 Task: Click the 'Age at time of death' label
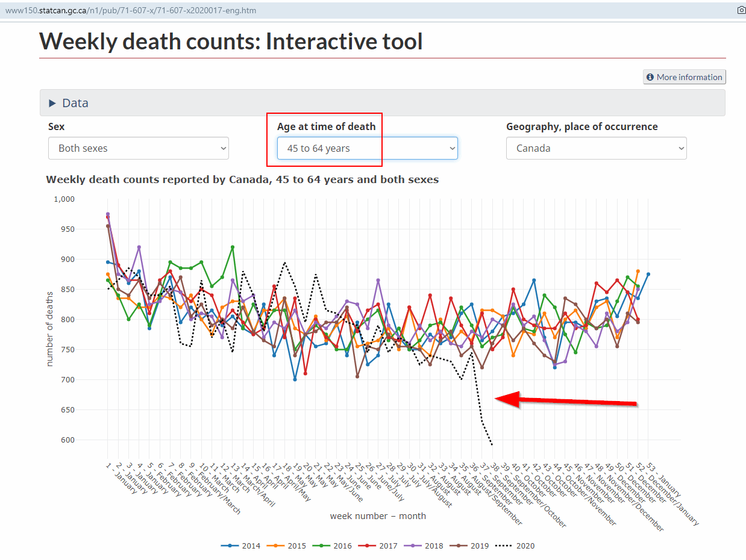(x=326, y=126)
